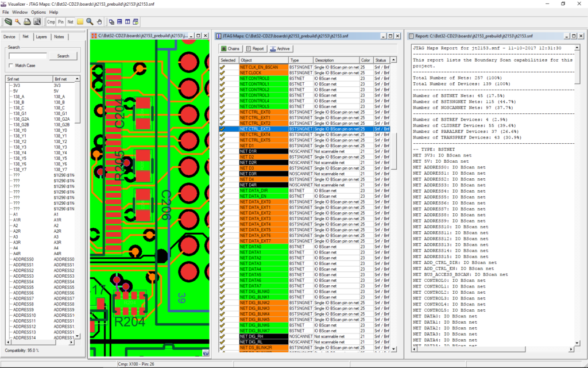This screenshot has height=368, width=588.
Task: Switch to the Layers tab
Action: point(41,37)
